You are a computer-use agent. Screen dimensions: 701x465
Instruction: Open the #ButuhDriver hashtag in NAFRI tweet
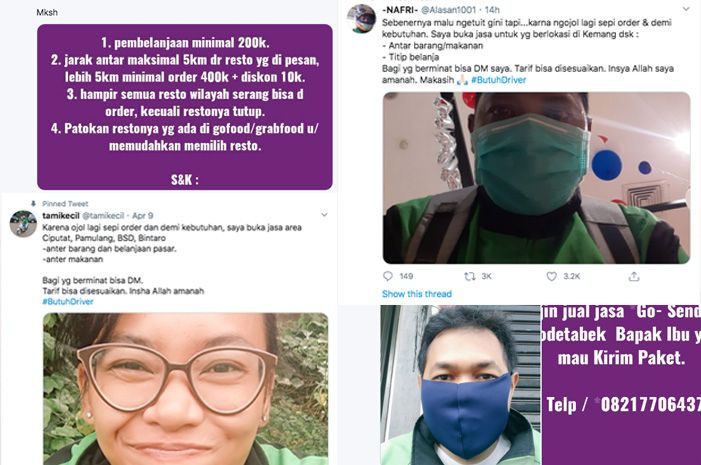pos(498,80)
